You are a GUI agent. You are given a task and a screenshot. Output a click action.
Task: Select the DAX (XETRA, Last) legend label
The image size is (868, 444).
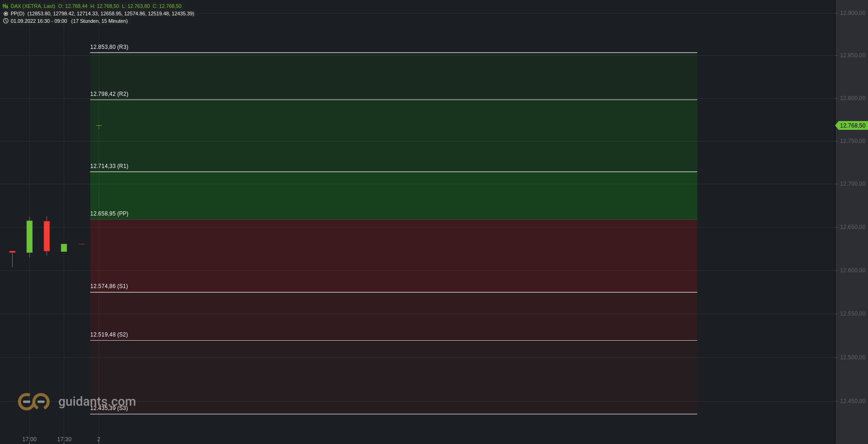(33, 6)
